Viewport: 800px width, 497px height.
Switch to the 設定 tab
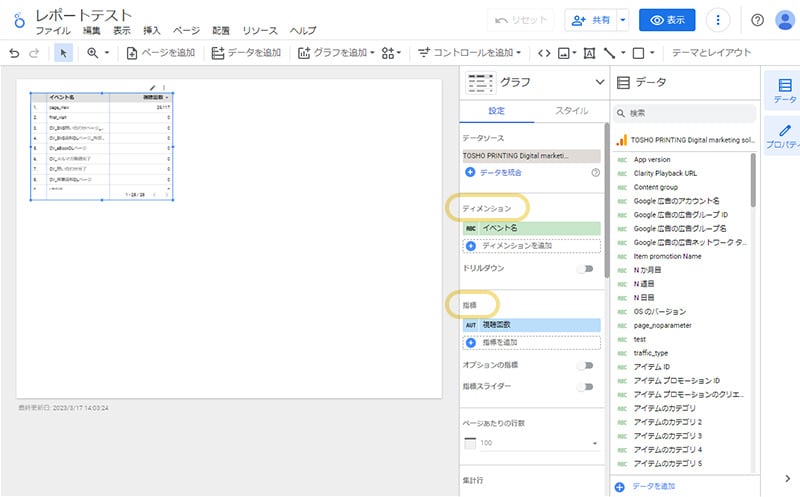pos(496,111)
